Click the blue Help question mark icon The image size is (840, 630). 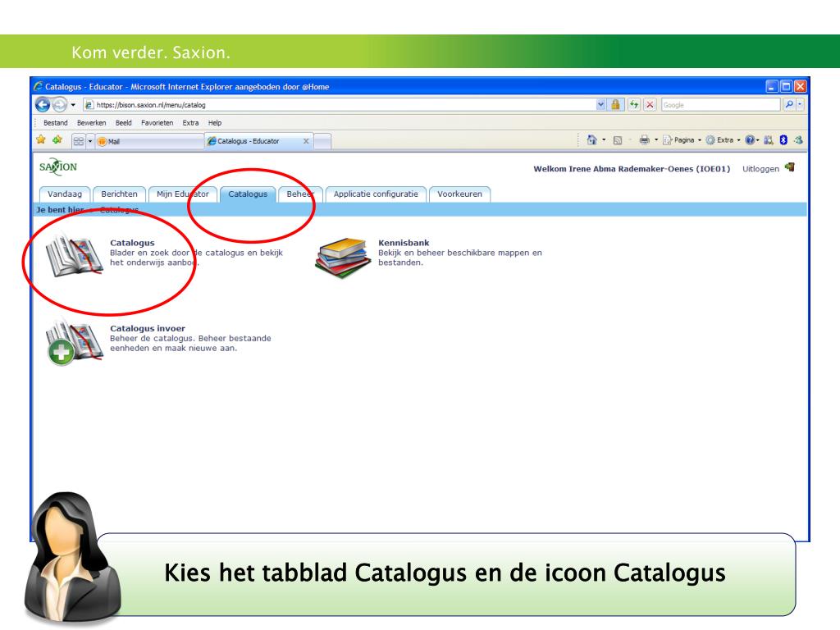pyautogui.click(x=750, y=140)
